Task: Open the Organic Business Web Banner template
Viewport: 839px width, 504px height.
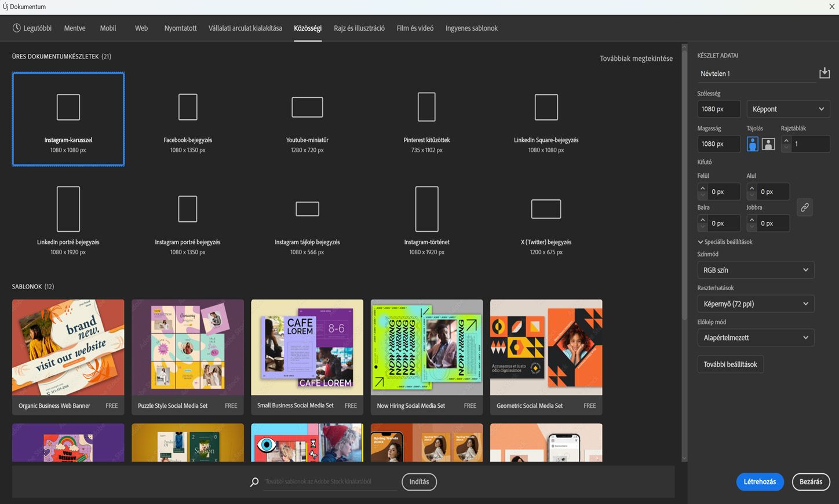Action: pyautogui.click(x=68, y=357)
